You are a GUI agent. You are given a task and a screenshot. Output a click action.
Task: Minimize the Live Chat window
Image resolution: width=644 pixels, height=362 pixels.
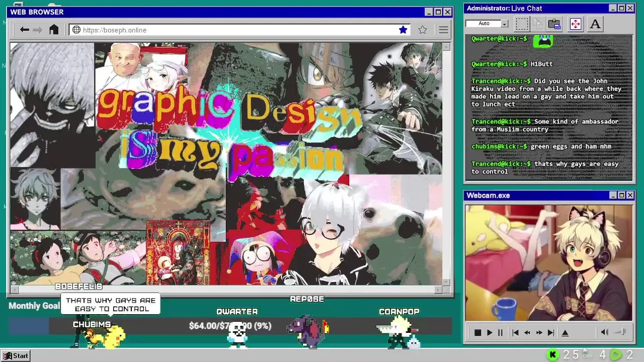pyautogui.click(x=613, y=8)
